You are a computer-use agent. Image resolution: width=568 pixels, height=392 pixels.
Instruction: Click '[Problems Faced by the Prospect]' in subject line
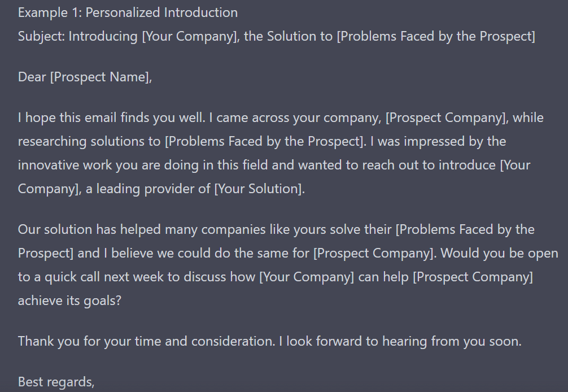436,37
